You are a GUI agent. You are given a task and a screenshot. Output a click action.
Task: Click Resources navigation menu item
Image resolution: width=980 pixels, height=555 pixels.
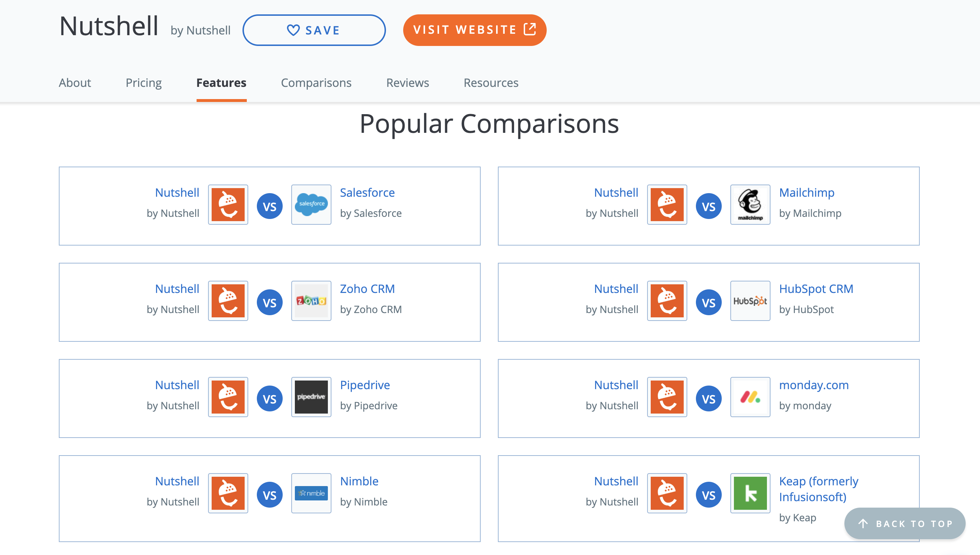(491, 82)
